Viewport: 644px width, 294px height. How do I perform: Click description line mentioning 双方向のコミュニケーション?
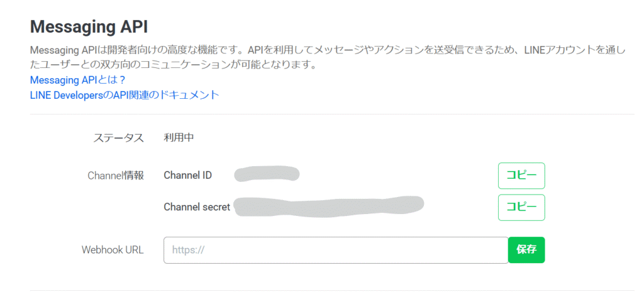[173, 65]
